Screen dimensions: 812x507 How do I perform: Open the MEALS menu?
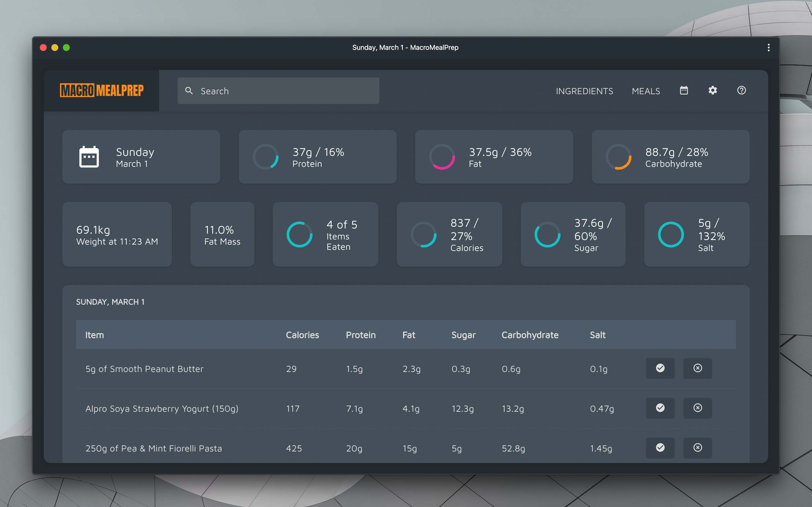click(x=646, y=91)
